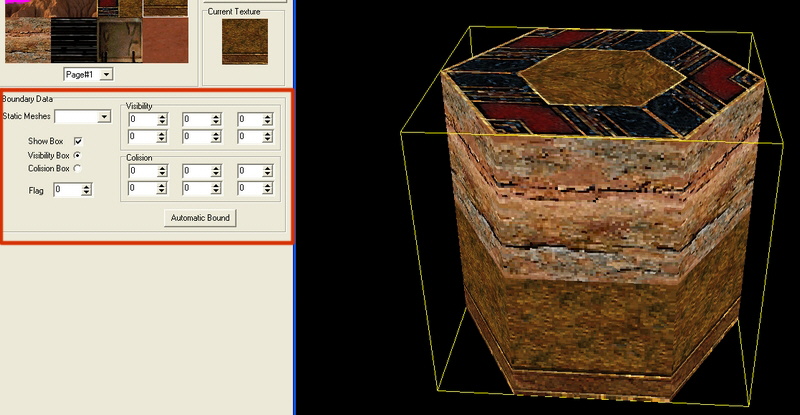
Task: Select the dark brown carved texture thumbnail
Action: [120, 42]
